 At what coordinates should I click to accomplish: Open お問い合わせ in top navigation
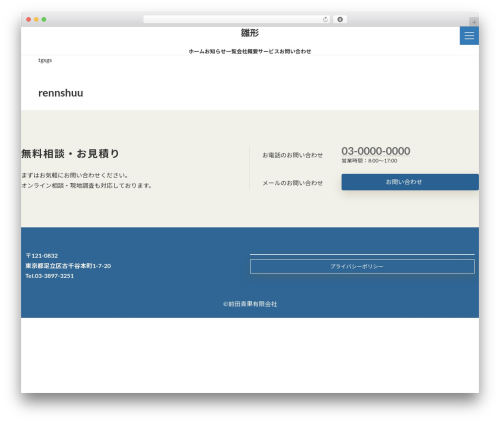[295, 51]
